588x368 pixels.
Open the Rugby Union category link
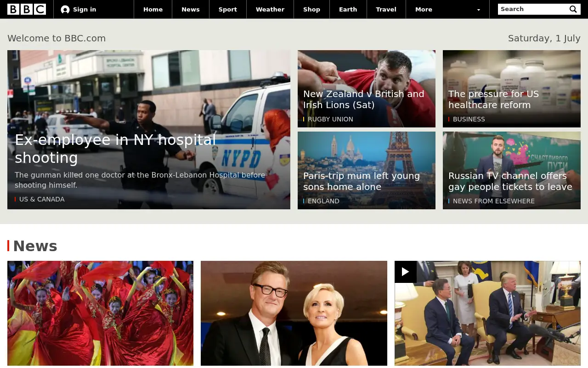click(x=330, y=119)
